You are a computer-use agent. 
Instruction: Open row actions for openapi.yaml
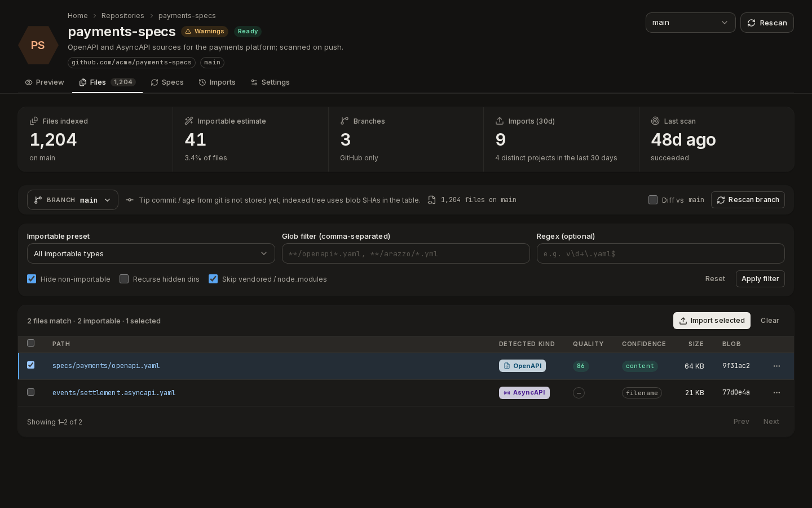pyautogui.click(x=776, y=366)
